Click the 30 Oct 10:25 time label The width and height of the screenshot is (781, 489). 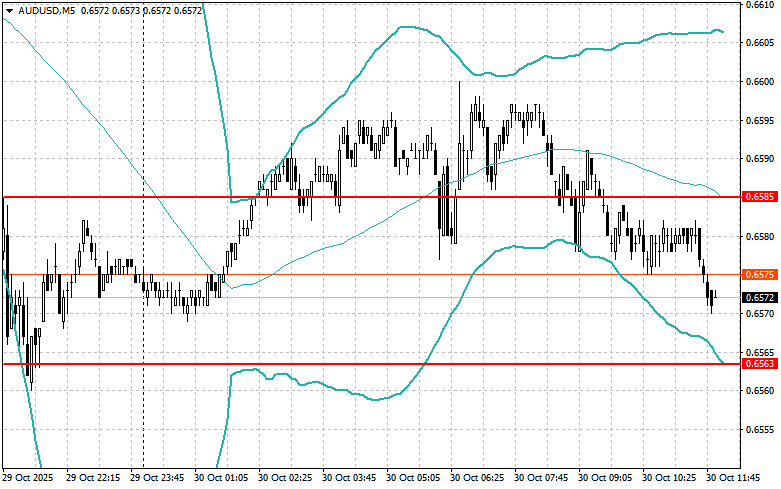pyautogui.click(x=669, y=478)
